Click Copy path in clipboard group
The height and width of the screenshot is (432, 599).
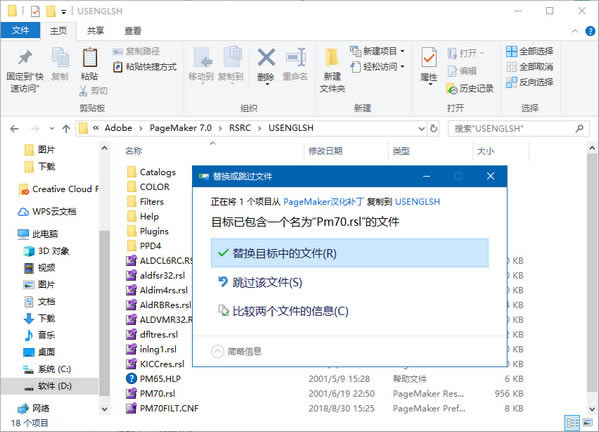pos(136,51)
